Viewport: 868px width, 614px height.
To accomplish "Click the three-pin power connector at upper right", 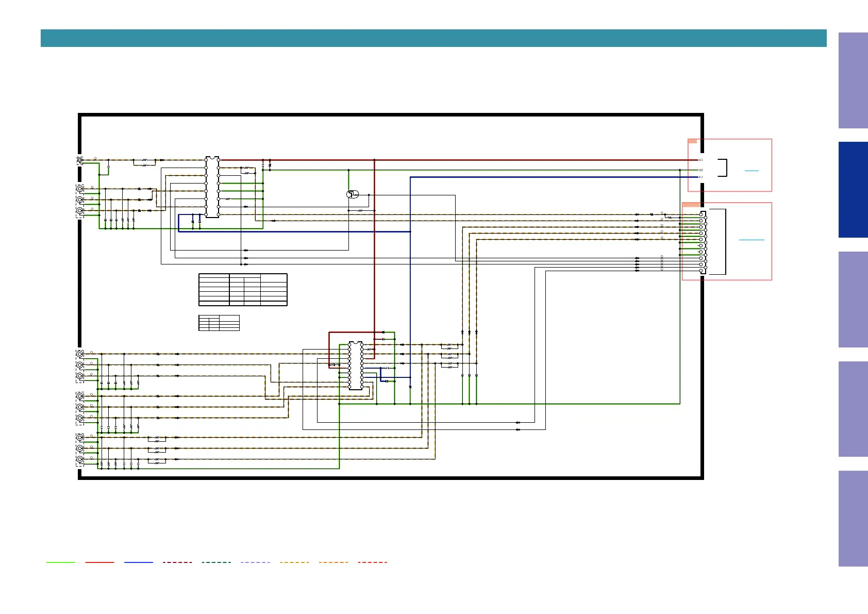I will click(x=701, y=169).
